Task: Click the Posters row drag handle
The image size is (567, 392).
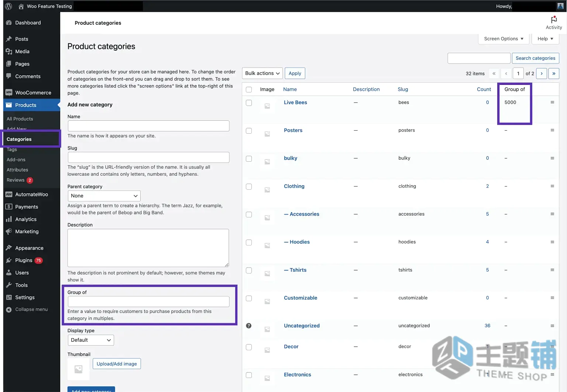Action: coord(552,130)
